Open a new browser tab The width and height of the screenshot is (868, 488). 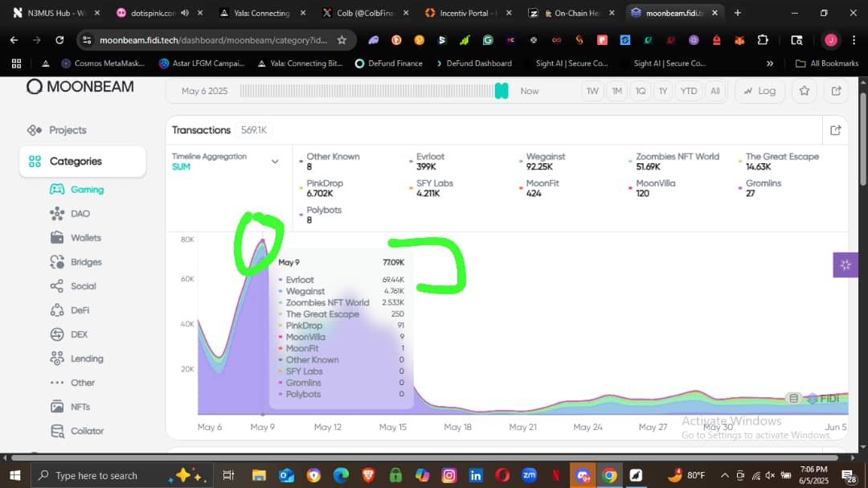pos(738,13)
